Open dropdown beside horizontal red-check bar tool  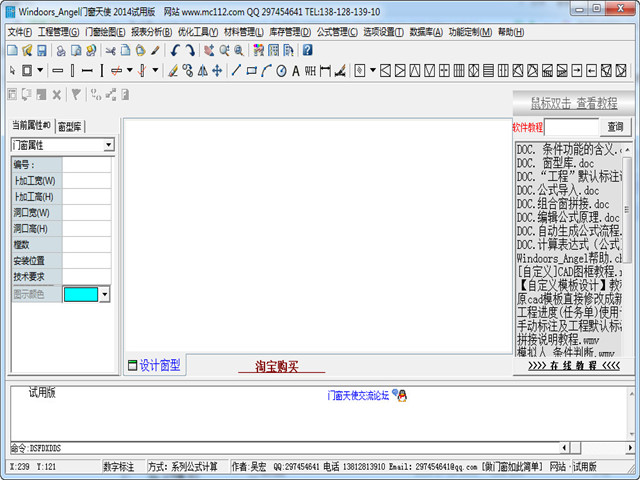(x=129, y=70)
